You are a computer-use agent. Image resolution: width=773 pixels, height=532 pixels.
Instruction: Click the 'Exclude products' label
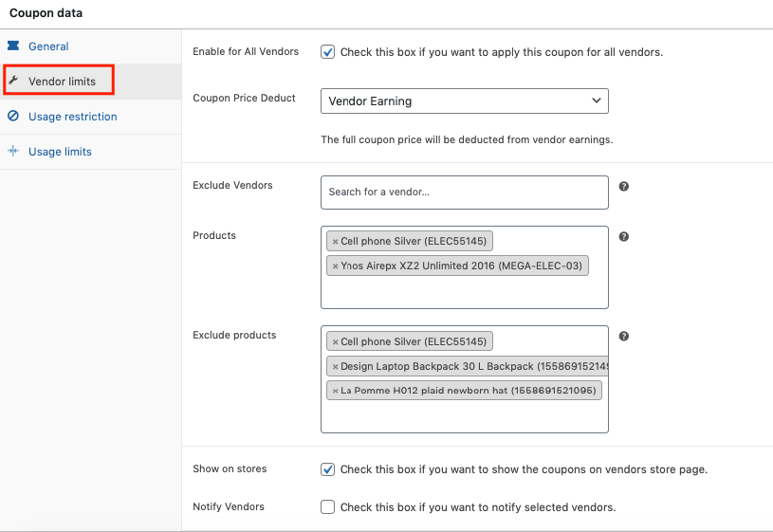(x=234, y=336)
